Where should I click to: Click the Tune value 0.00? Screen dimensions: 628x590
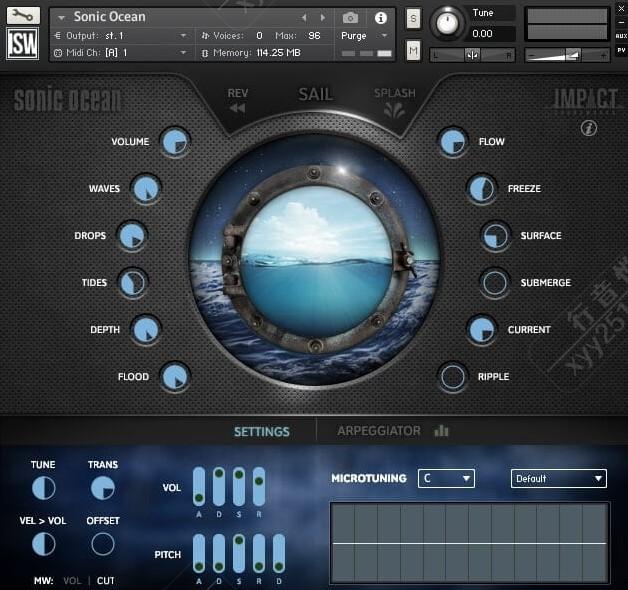[x=482, y=34]
